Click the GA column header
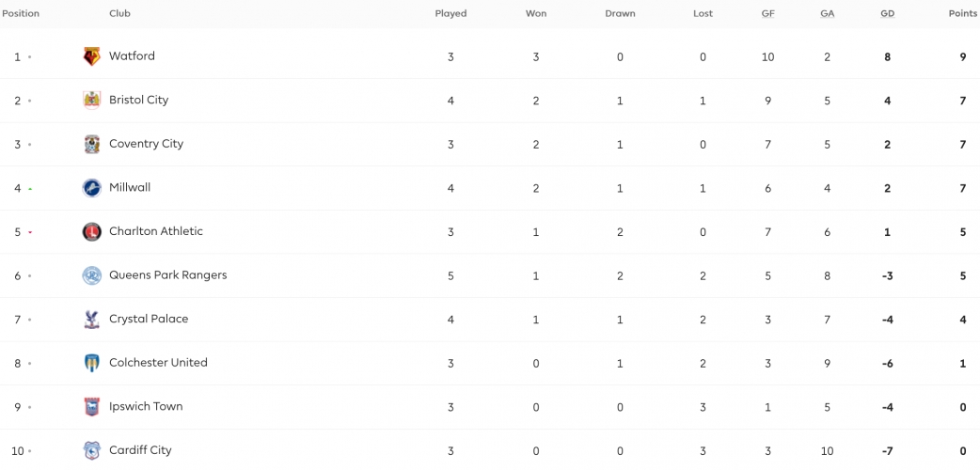 pyautogui.click(x=827, y=13)
